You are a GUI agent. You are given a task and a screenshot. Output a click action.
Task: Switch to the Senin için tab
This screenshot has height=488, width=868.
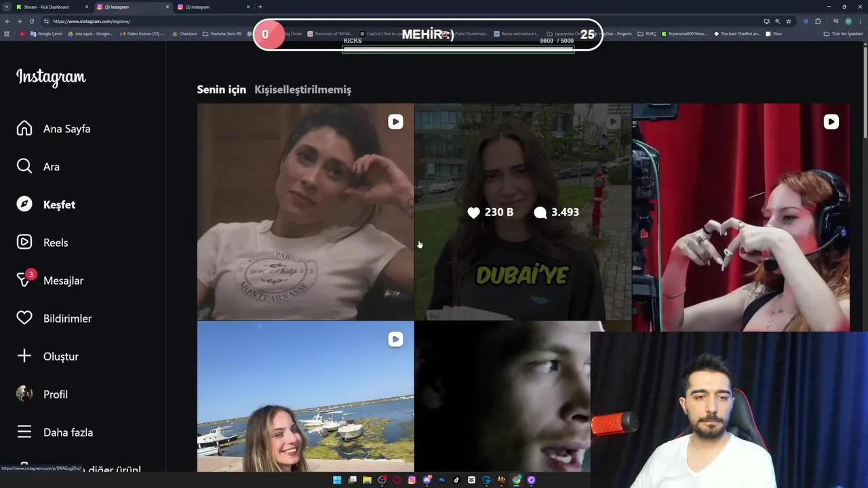(x=221, y=89)
